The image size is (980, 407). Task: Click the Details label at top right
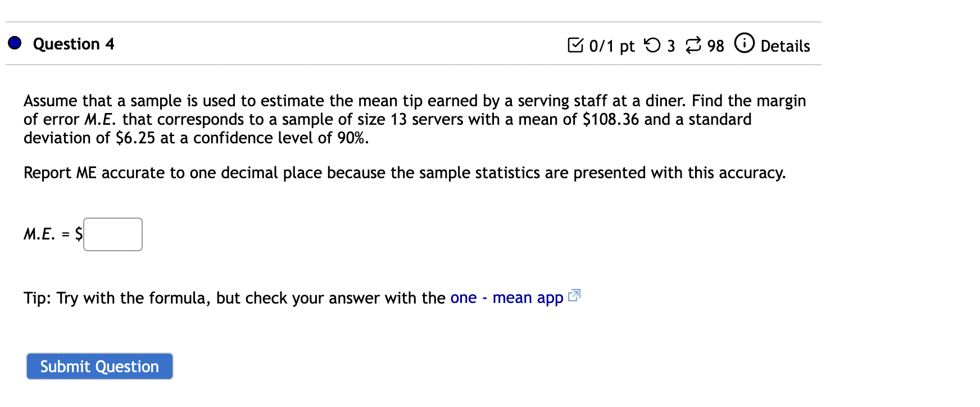[785, 47]
